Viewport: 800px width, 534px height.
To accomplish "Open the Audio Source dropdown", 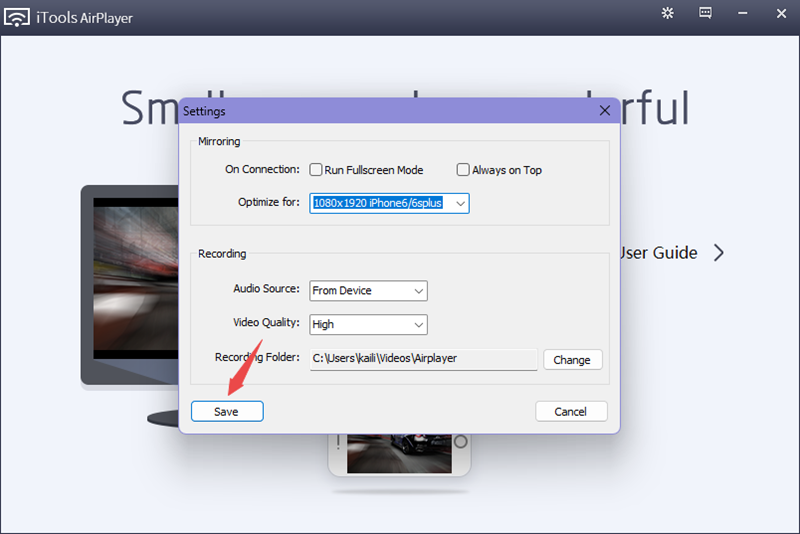I will tap(368, 291).
